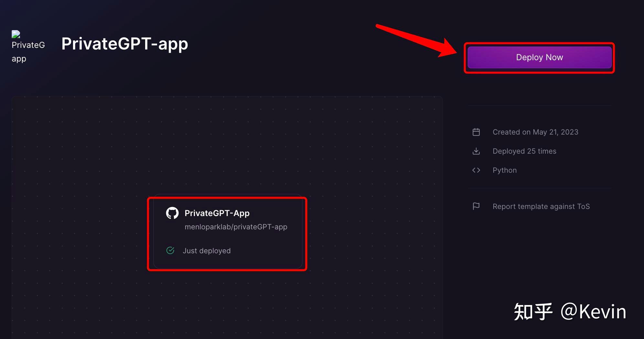Screen dimensions: 644x339
Task: Click the green deployed checkmark icon
Action: click(x=170, y=250)
